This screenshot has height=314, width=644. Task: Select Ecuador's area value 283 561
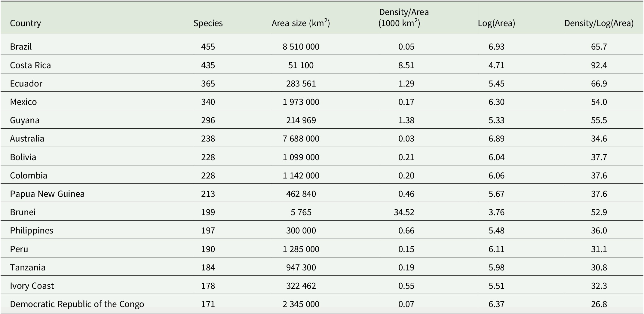[x=301, y=84]
